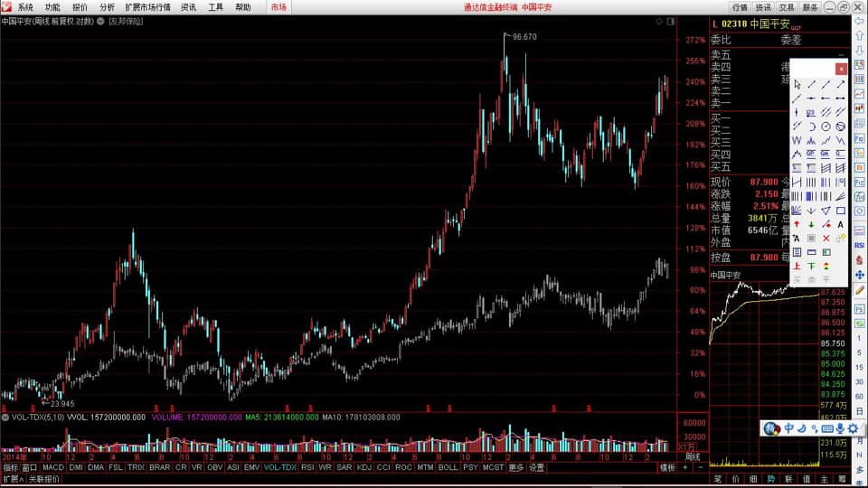This screenshot has height=488, width=868.
Task: Select the VOL-TDX indicator tab
Action: 280,467
